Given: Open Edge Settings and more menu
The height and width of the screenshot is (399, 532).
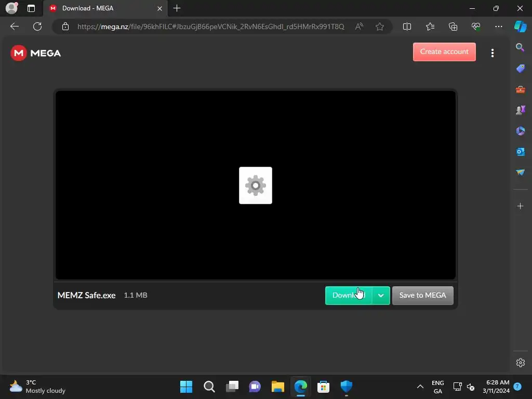Looking at the screenshot, I should click(498, 26).
